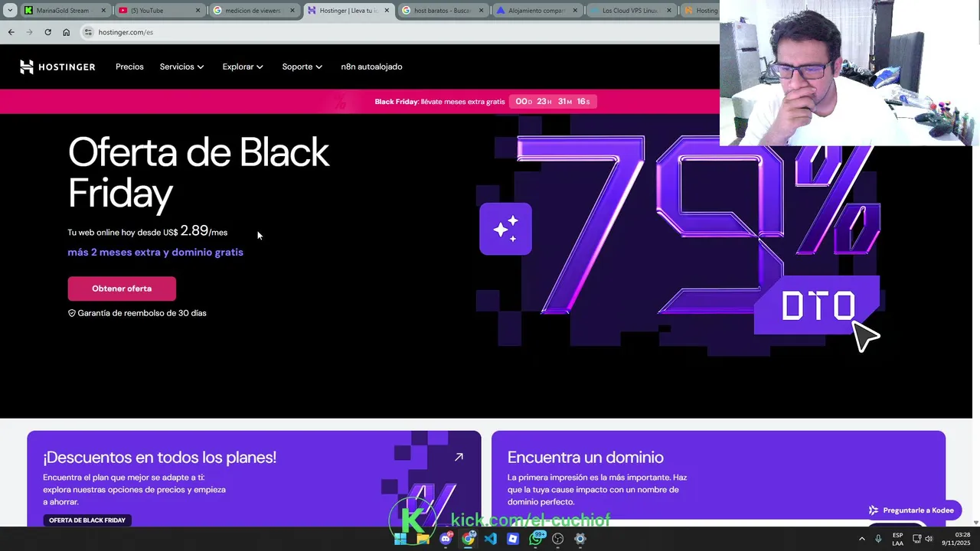Select the Hostinger 'Lleva tu' tab
980x551 pixels.
point(348,11)
